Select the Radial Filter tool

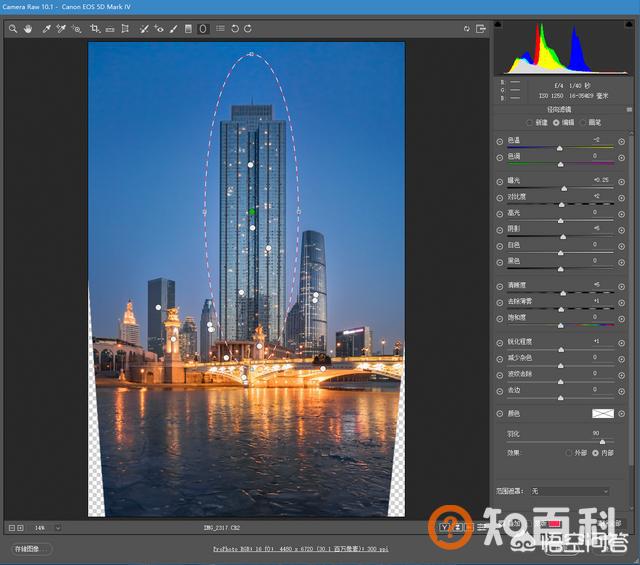[x=203, y=29]
